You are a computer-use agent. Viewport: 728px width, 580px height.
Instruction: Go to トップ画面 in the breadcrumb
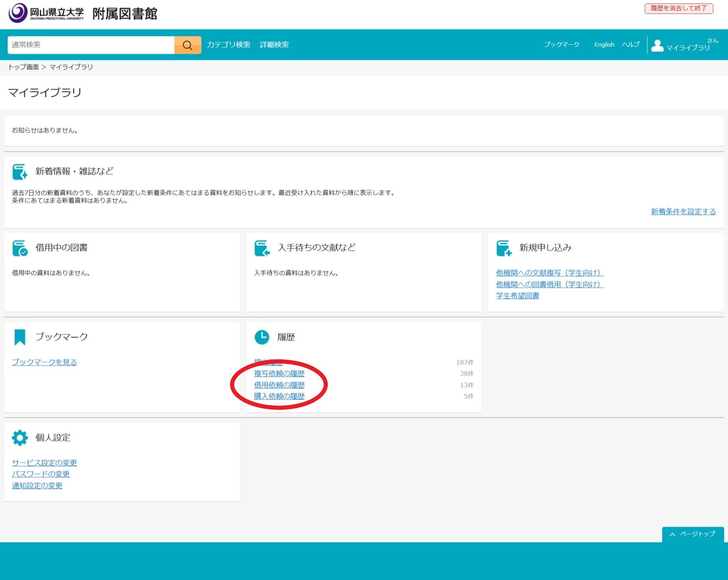click(x=24, y=67)
